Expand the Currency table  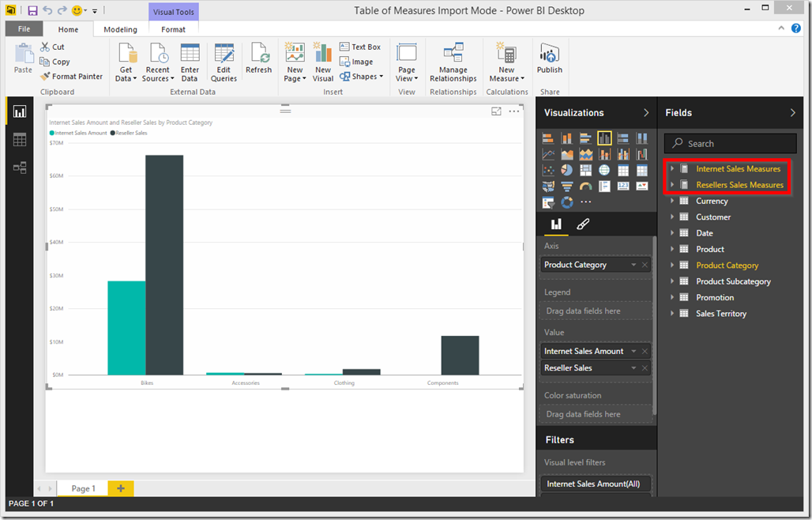point(671,201)
